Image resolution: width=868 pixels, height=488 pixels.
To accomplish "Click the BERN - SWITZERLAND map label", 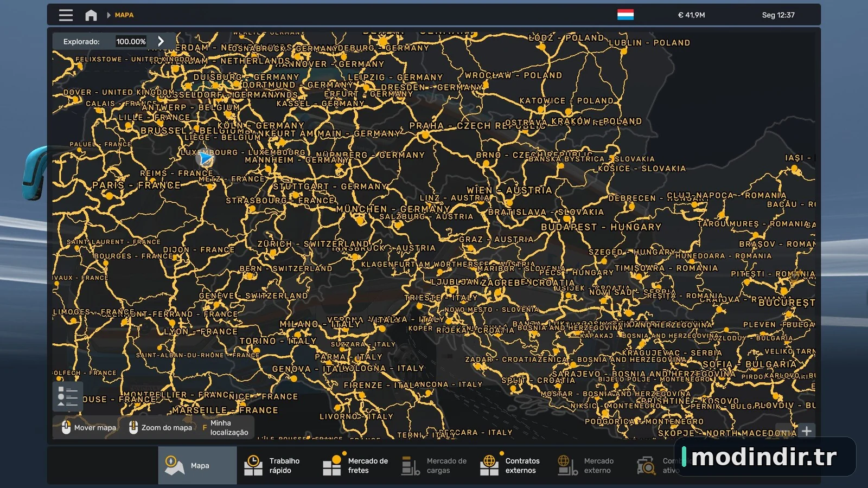I will click(286, 268).
